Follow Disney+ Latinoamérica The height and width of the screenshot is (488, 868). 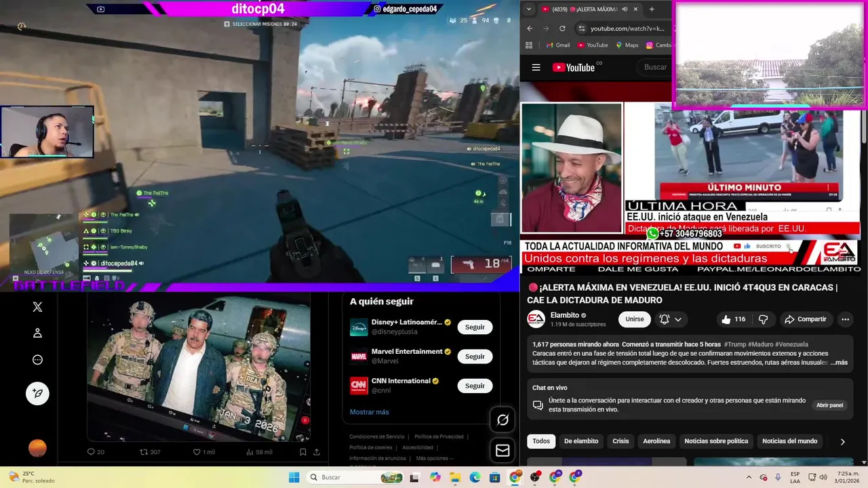475,327
